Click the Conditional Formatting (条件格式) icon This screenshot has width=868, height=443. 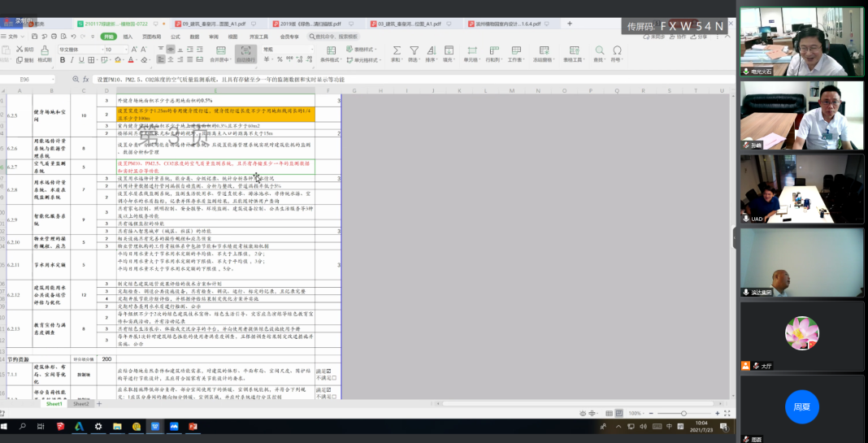coord(331,50)
